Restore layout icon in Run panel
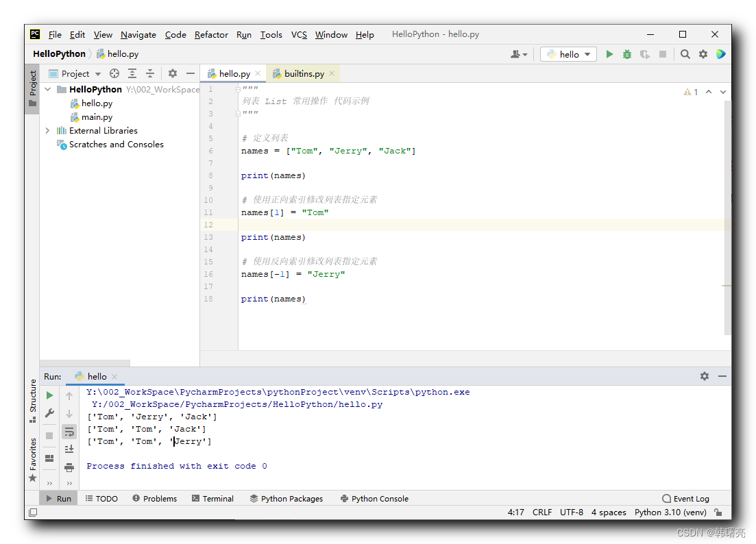This screenshot has width=756, height=544. 49,458
